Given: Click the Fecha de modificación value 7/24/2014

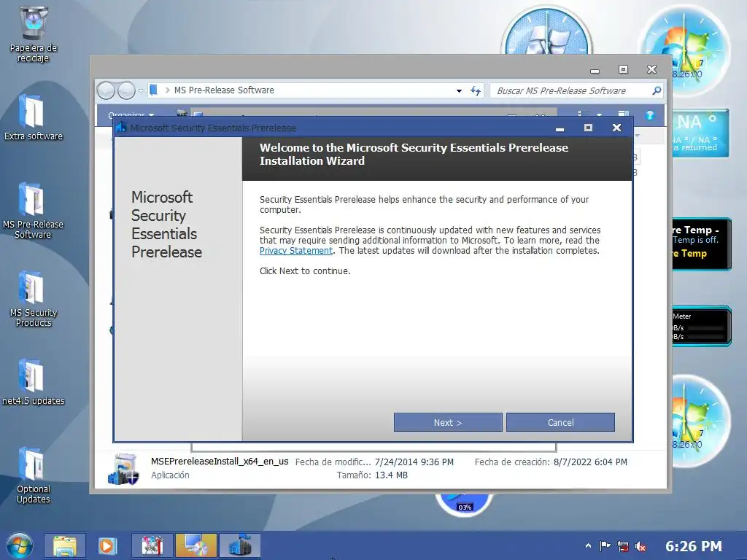Looking at the screenshot, I should pyautogui.click(x=414, y=462).
